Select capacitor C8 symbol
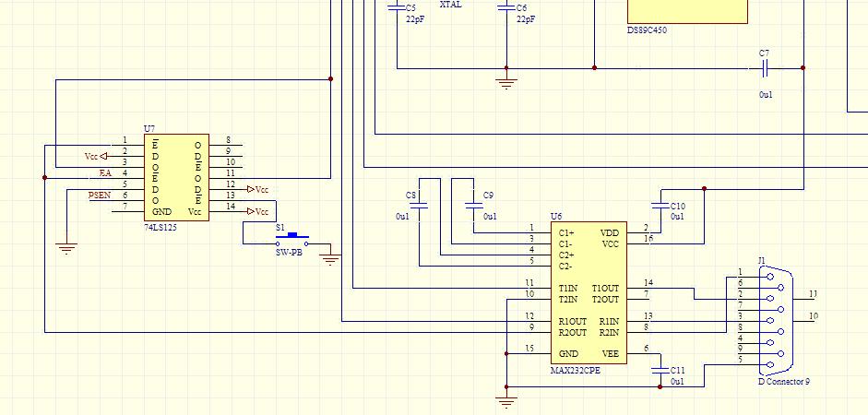This screenshot has height=415, width=868. click(421, 206)
